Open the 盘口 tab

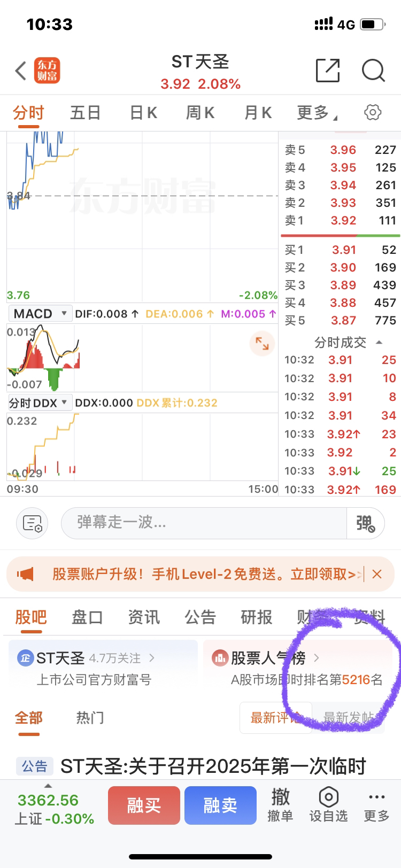(x=87, y=617)
